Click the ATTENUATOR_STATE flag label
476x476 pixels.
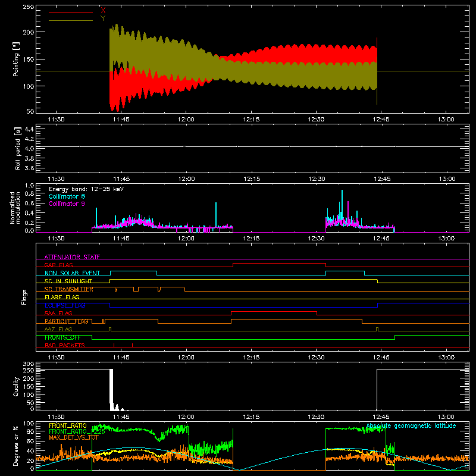point(72,257)
